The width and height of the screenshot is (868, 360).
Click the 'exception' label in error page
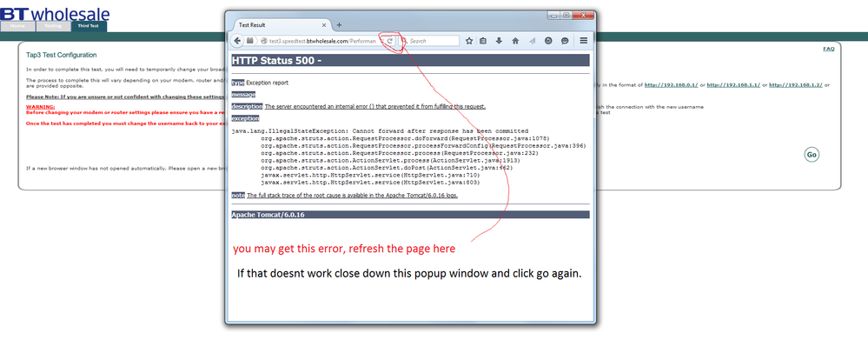[x=245, y=118]
